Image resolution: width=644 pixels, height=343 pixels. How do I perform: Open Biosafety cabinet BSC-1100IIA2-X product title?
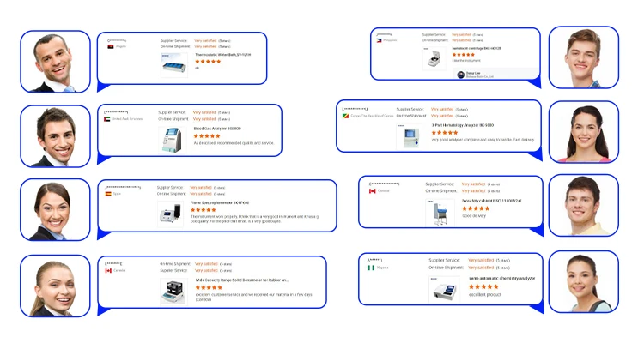point(491,201)
